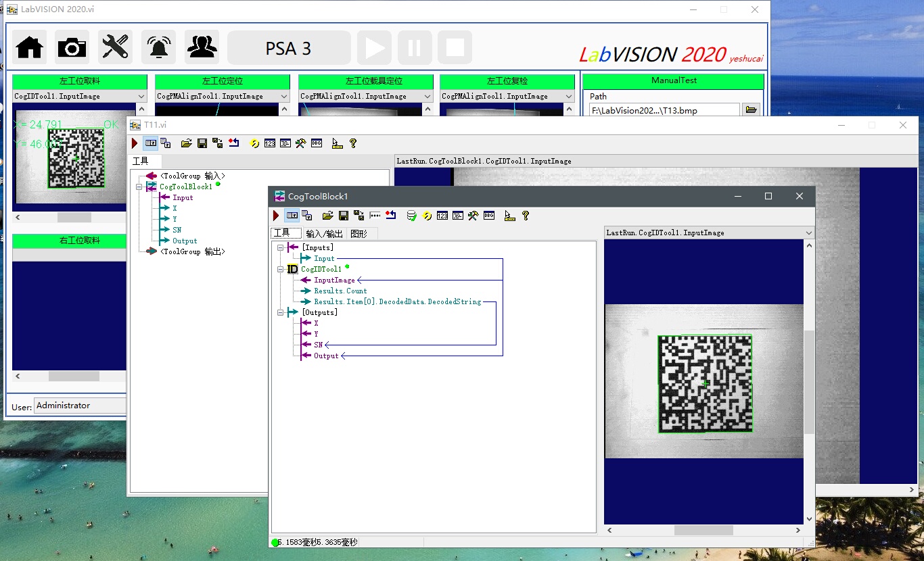Collapse the [Outputs] tree node

click(281, 312)
